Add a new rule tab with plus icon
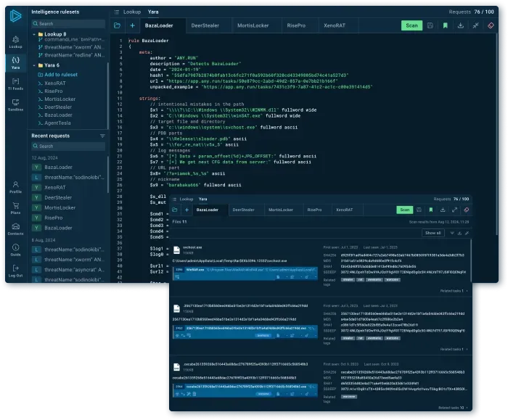 point(132,25)
